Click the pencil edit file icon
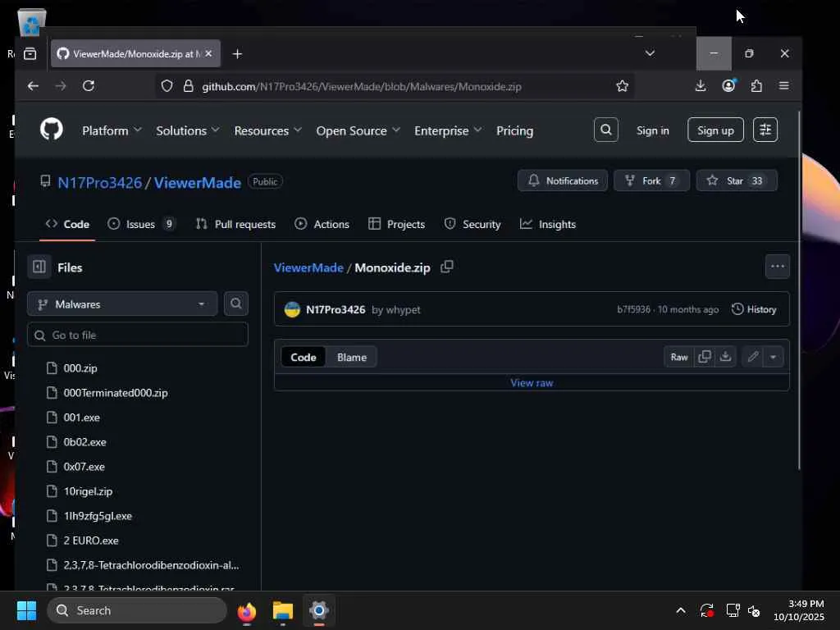 point(753,357)
